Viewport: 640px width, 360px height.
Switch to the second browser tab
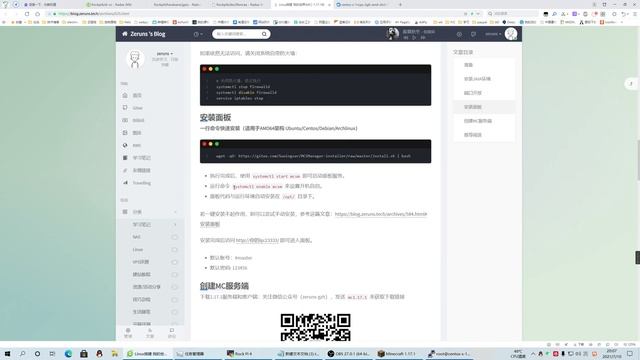(114, 4)
